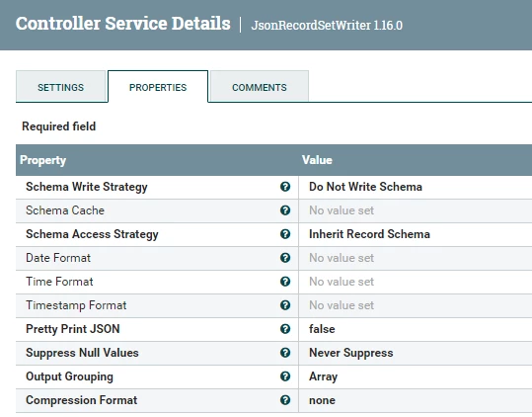Click the 'Required field' label
This screenshot has height=417, width=532.
tap(58, 126)
